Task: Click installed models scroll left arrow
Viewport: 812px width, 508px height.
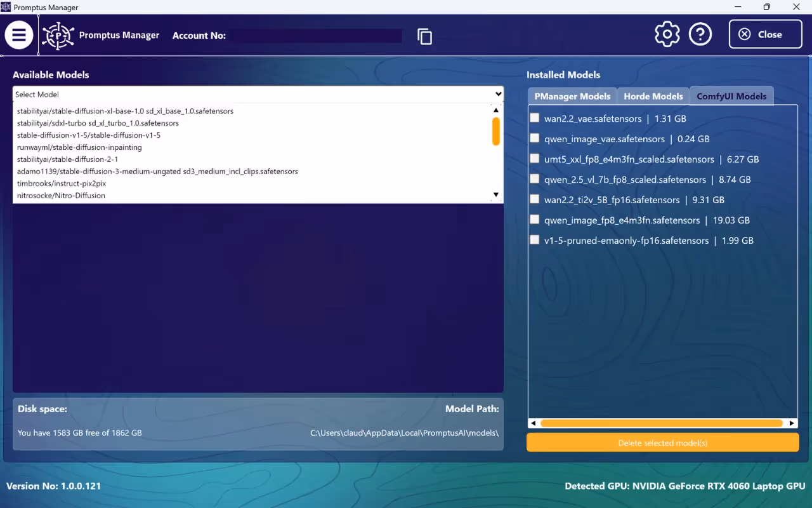Action: (x=534, y=423)
